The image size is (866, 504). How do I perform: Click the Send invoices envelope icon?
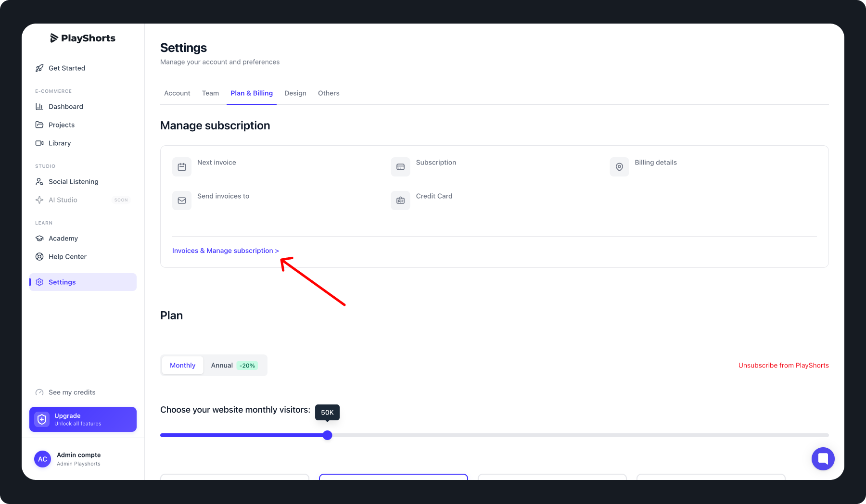click(x=182, y=201)
